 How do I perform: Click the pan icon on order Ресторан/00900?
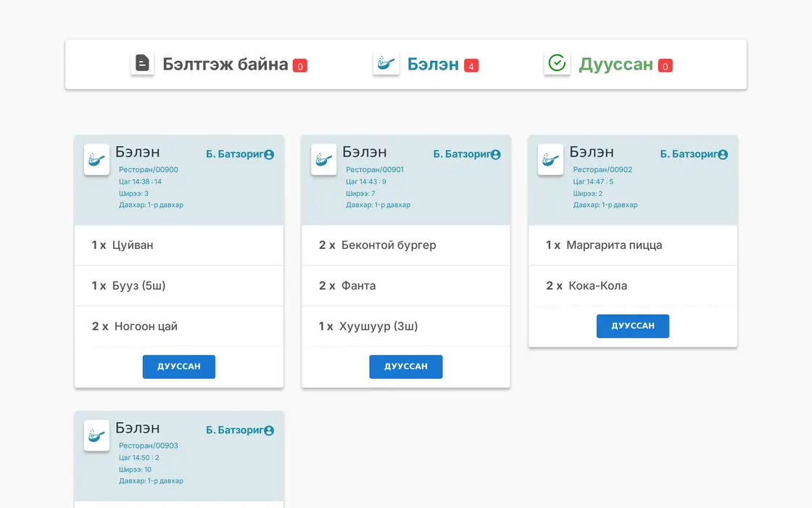tap(97, 159)
